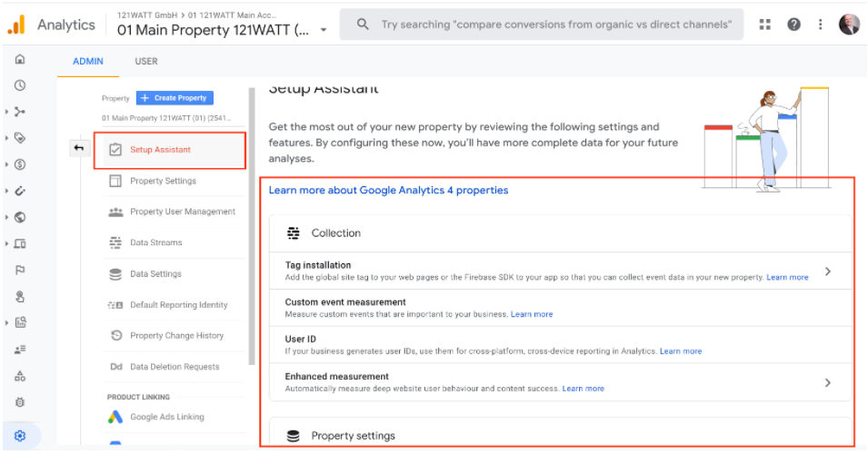Open the Help question mark icon

click(x=793, y=25)
